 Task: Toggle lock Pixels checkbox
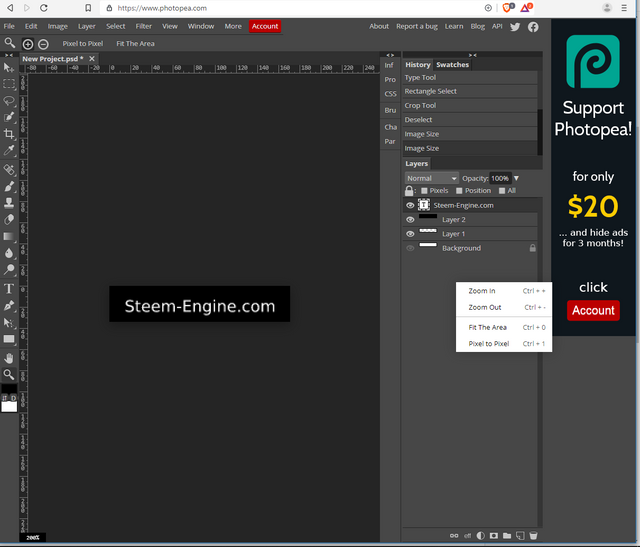[424, 191]
